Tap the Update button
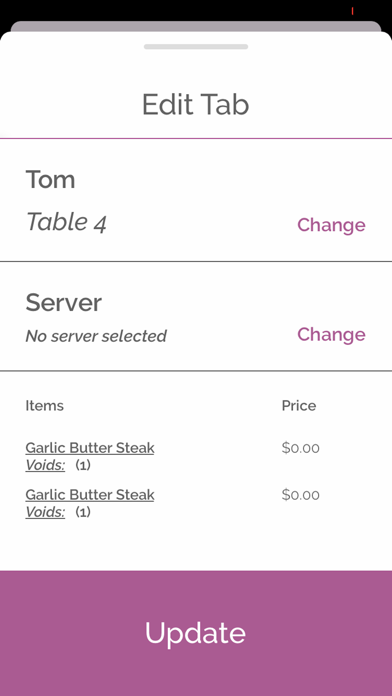The width and height of the screenshot is (392, 696). [x=196, y=633]
